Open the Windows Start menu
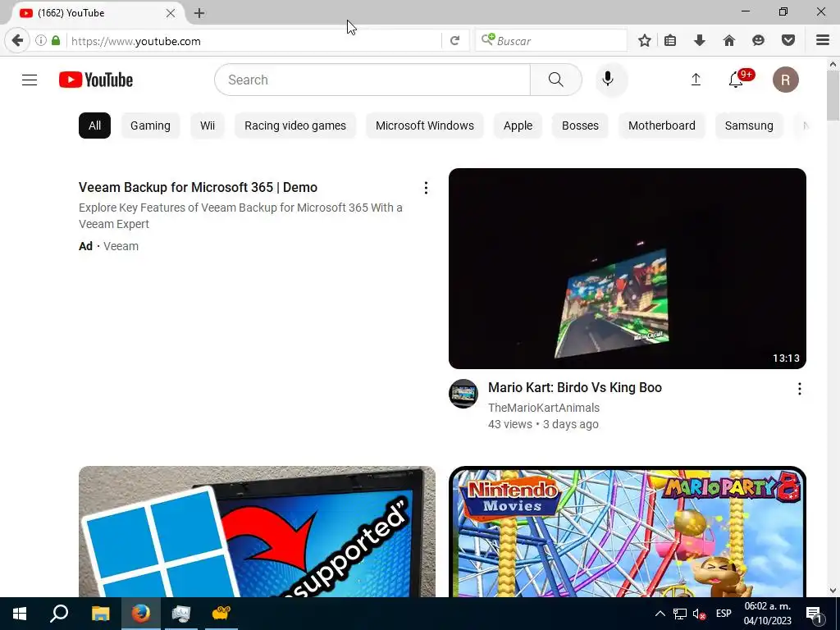 coord(20,614)
